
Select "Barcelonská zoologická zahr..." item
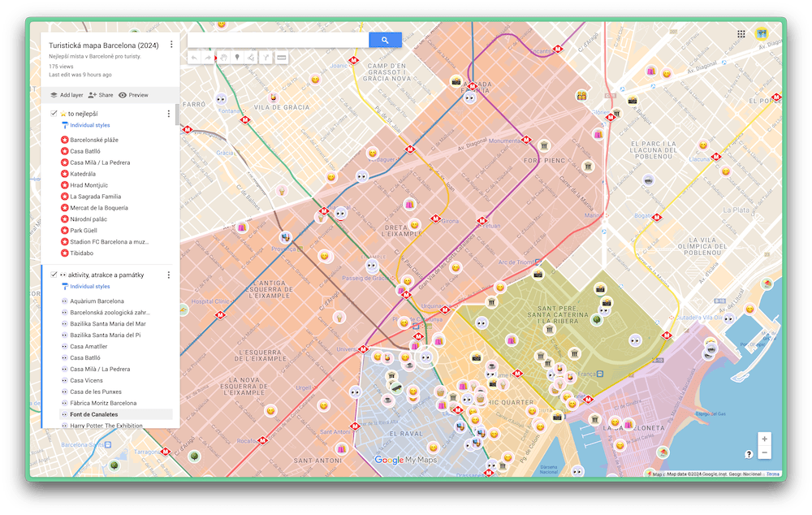coord(110,313)
